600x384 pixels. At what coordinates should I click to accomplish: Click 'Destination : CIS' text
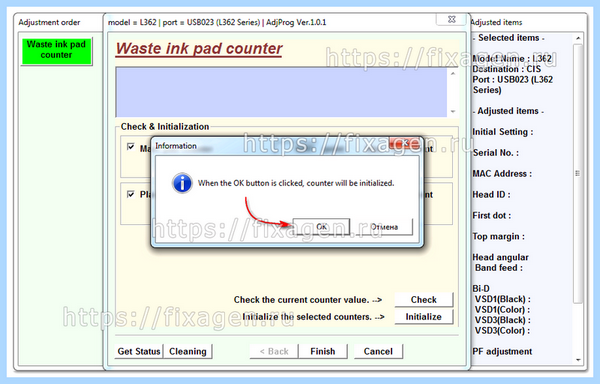[x=507, y=69]
